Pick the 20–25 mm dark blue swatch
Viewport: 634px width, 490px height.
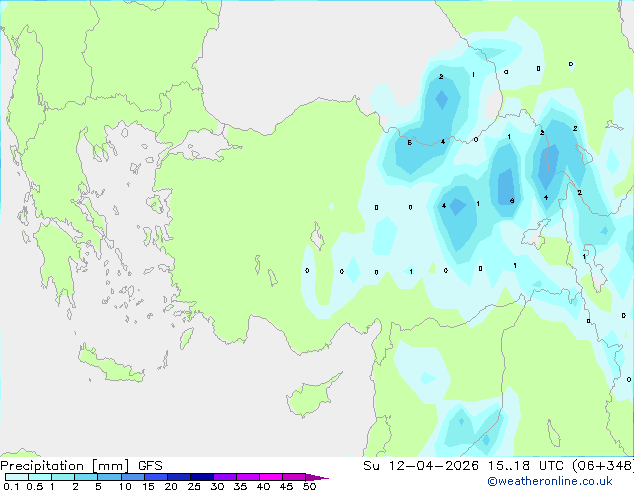coord(179,477)
